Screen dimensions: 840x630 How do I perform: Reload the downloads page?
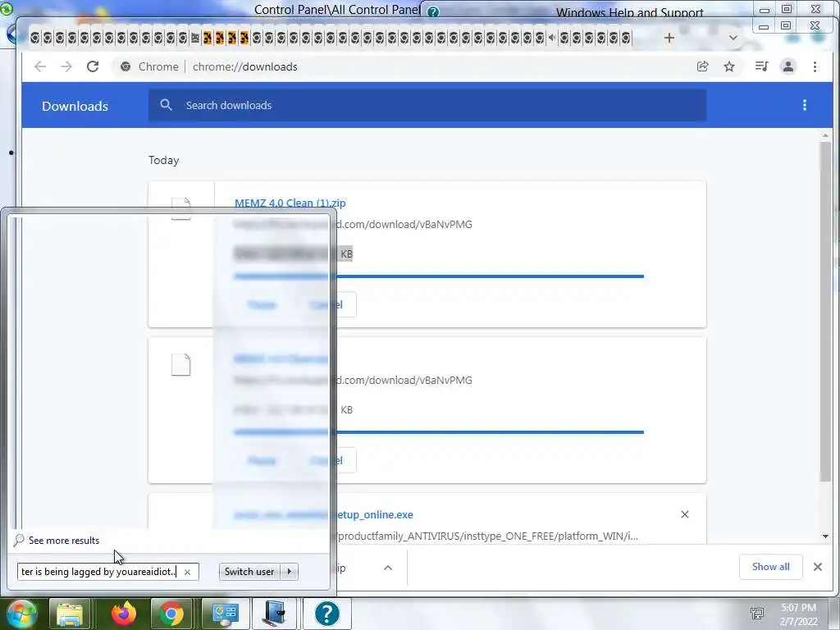point(93,66)
